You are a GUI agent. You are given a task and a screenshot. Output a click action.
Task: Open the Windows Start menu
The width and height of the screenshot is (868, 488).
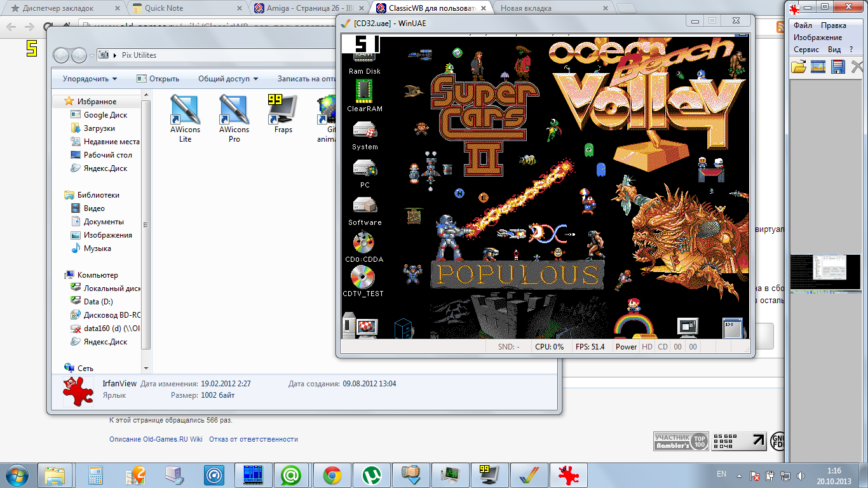17,475
